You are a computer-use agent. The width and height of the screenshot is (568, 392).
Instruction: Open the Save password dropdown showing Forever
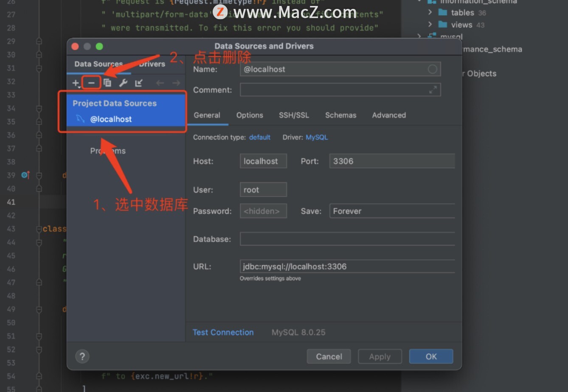(392, 211)
